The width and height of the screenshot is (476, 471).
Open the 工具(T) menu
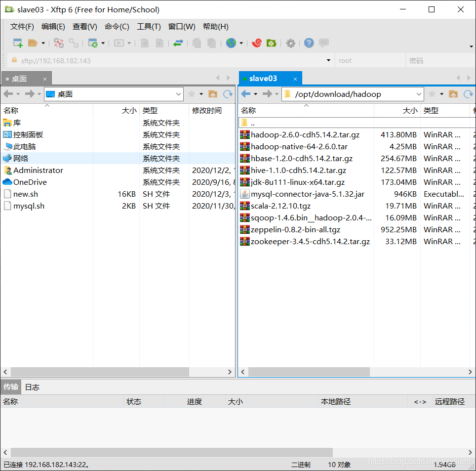[149, 27]
